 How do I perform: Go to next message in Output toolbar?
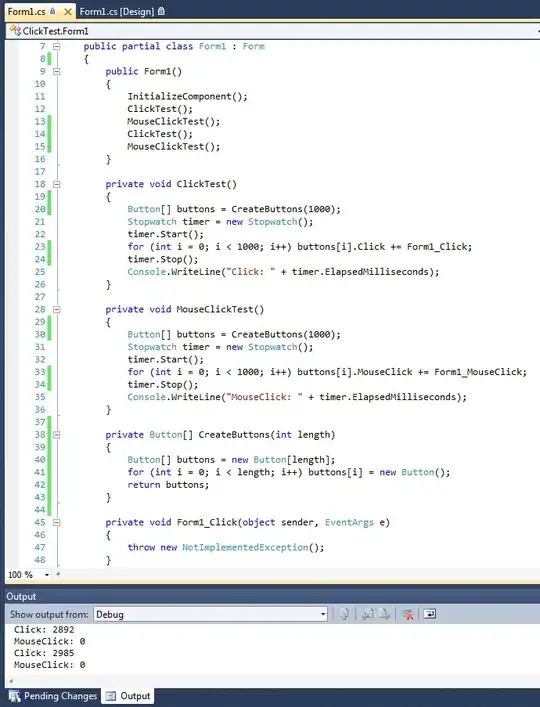[384, 614]
